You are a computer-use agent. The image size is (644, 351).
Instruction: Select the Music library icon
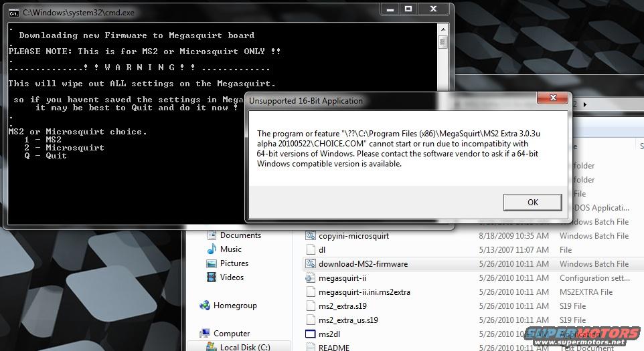tap(211, 249)
